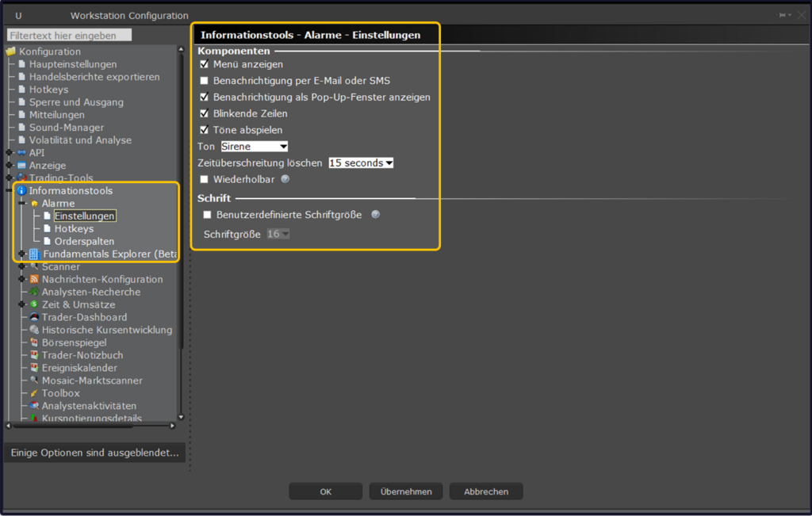Select Hotkeys under Alarme
This screenshot has height=516, width=812.
74,229
